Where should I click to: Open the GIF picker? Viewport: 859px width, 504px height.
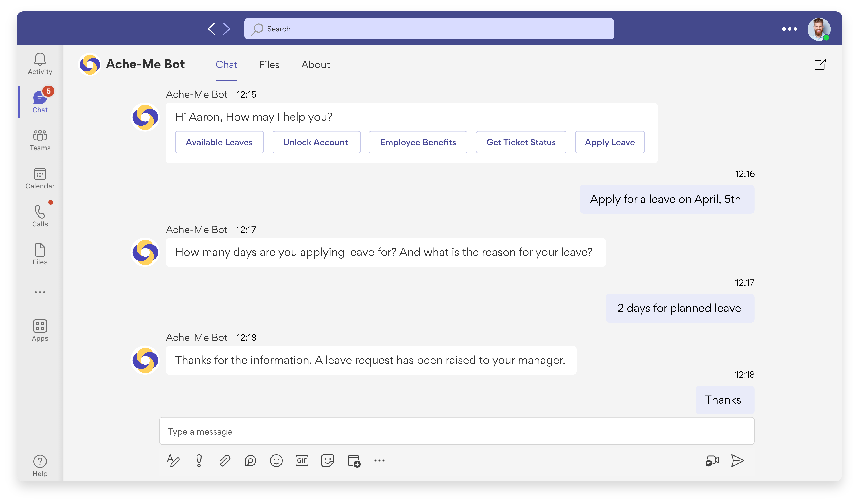click(302, 461)
